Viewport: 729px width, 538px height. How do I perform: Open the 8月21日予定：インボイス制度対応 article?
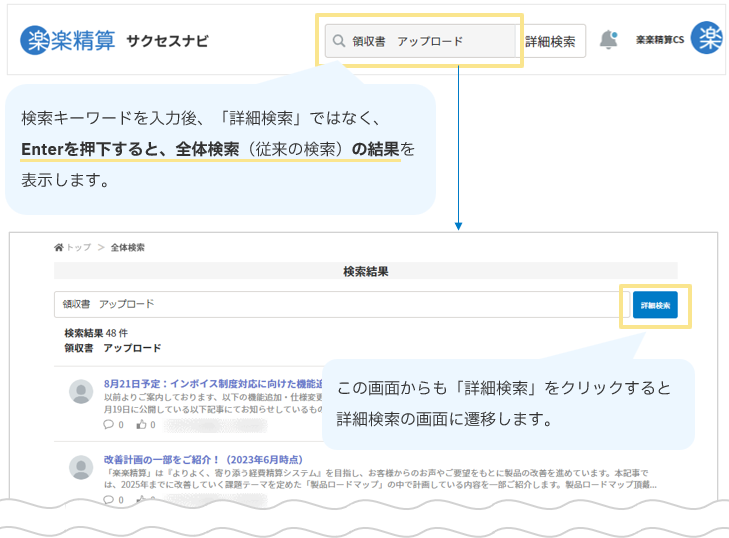210,384
